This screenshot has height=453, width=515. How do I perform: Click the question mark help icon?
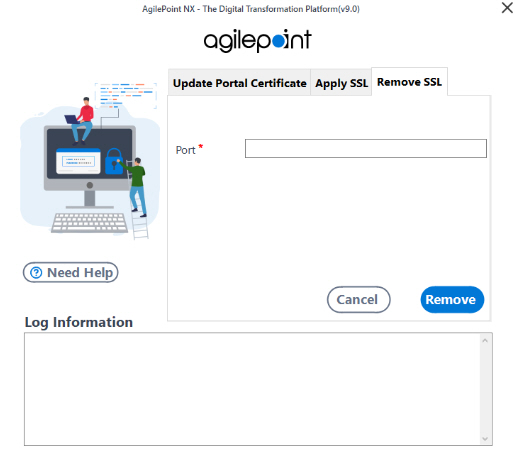[36, 273]
